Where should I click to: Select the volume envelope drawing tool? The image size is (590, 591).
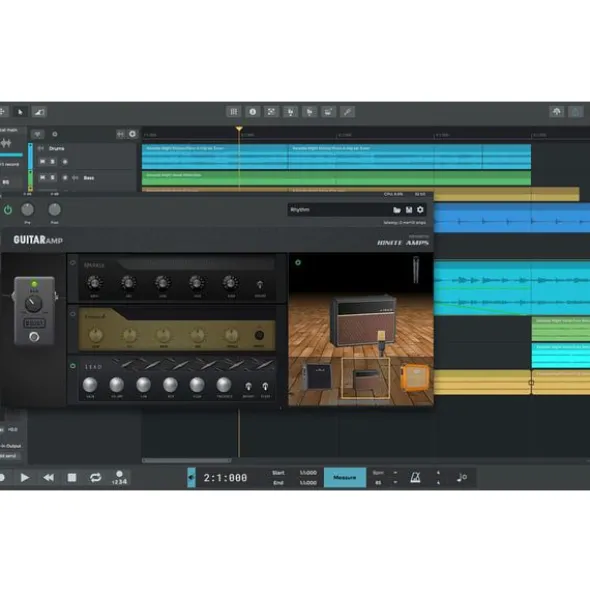39,112
